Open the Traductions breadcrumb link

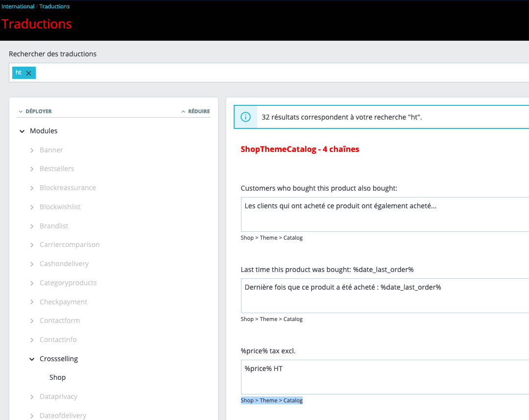point(54,6)
